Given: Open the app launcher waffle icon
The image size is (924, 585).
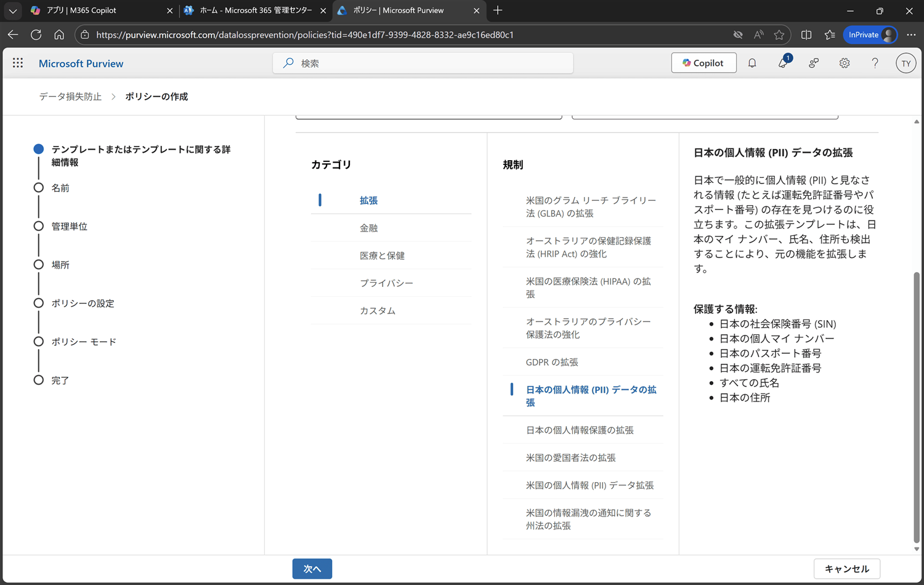Looking at the screenshot, I should pos(18,63).
